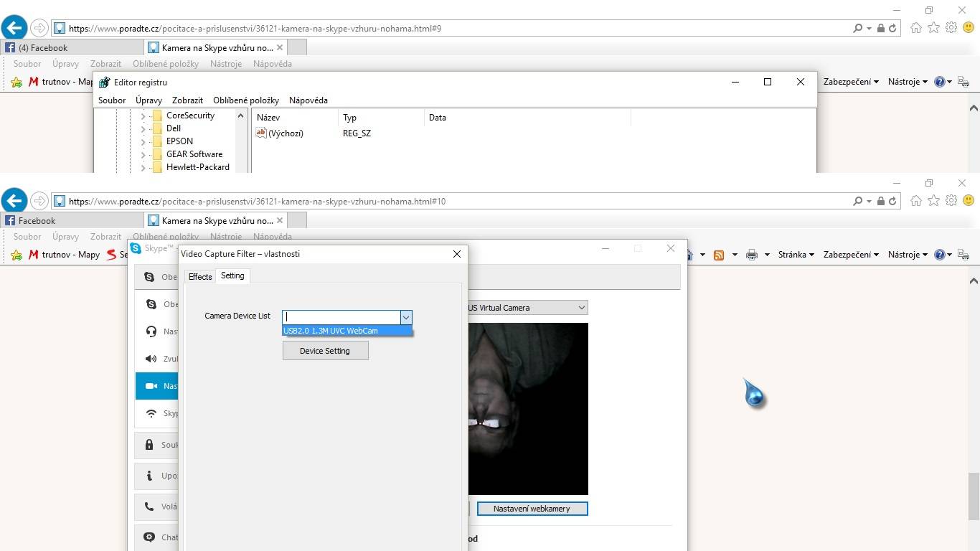980x551 pixels.
Task: Close the Kamera na Skype tab in lower browser
Action: pos(280,220)
